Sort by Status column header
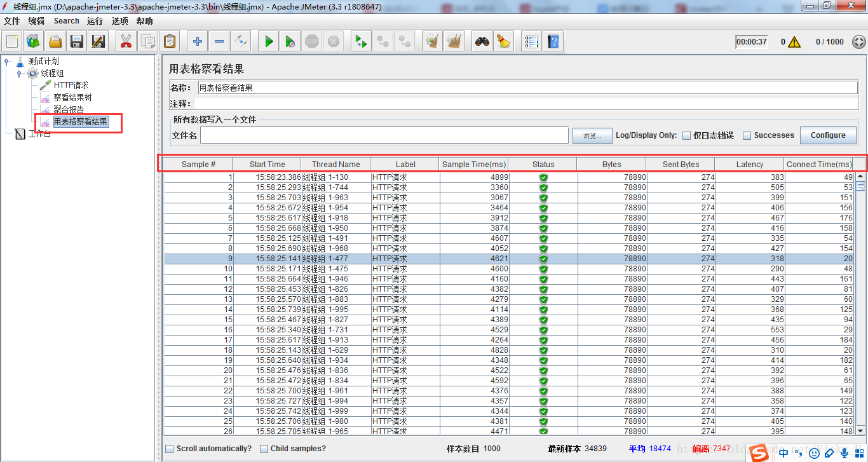This screenshot has height=462, width=868. point(543,164)
